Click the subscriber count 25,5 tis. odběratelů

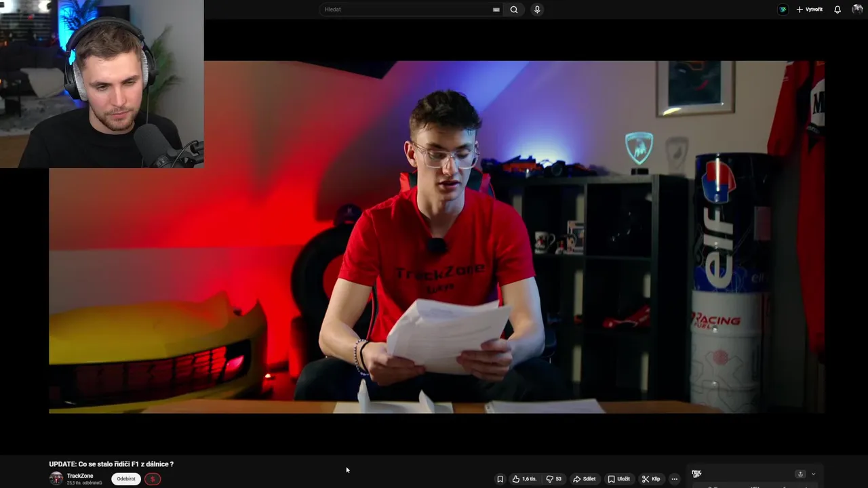coord(85,483)
